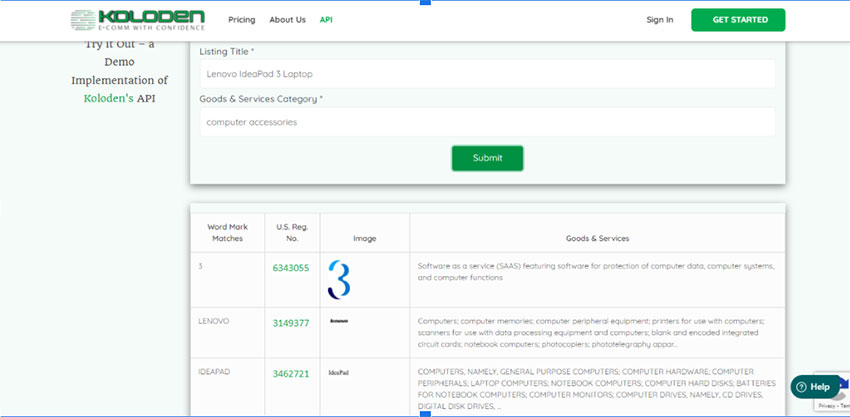850x417 pixels.
Task: Open registration number 3149377
Action: click(x=291, y=323)
